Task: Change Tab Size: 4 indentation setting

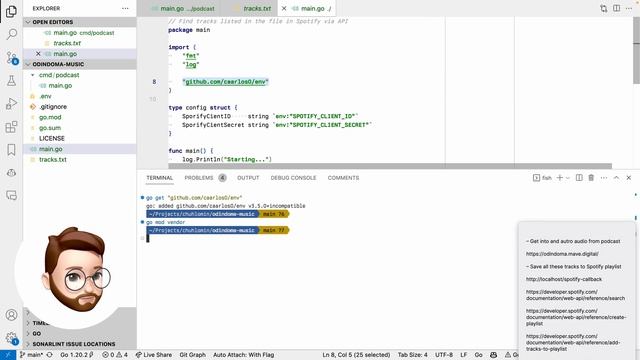Action: click(x=413, y=355)
